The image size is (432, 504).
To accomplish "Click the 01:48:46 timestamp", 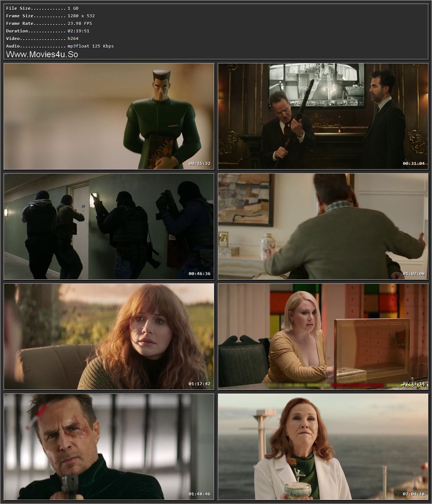I will pos(199,494).
